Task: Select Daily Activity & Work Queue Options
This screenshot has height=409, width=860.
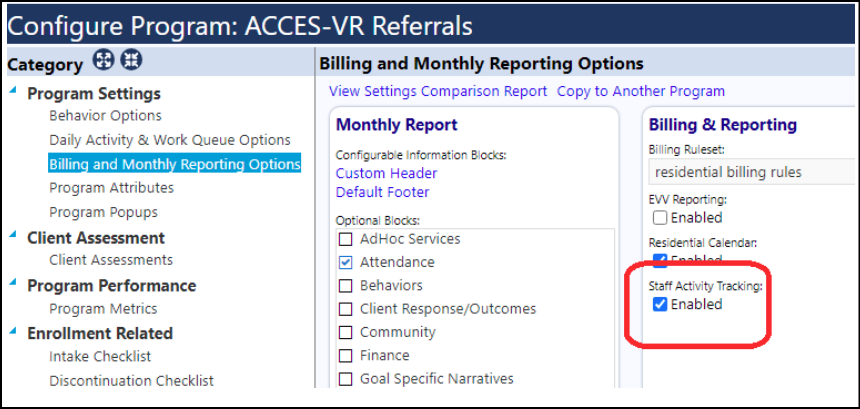Action: 169,140
